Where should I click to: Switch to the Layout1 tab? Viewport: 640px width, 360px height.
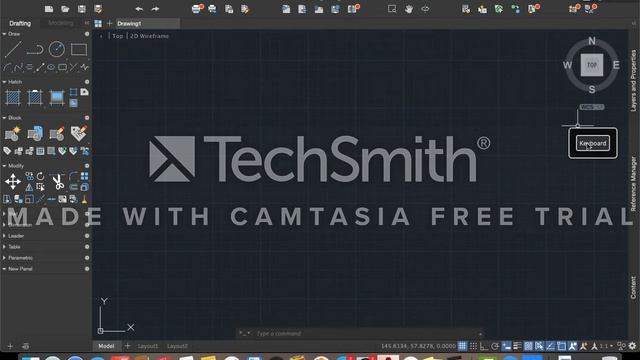pos(148,346)
